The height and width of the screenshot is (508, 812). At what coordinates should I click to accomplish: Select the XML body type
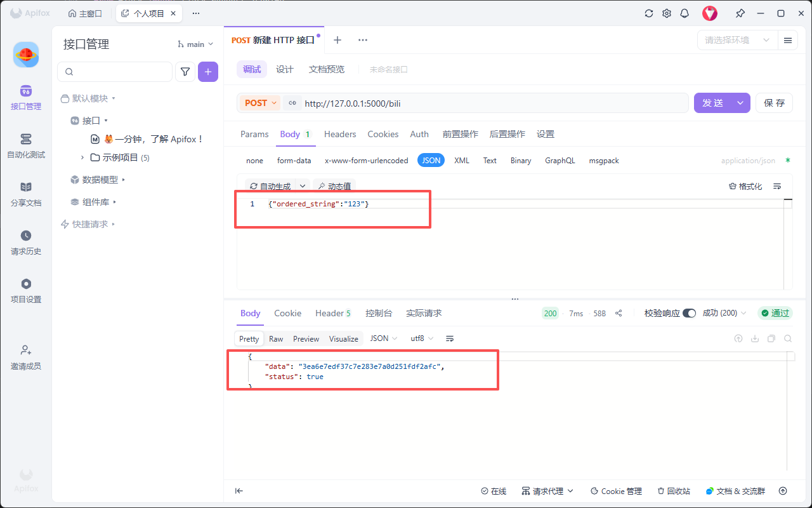click(x=462, y=161)
